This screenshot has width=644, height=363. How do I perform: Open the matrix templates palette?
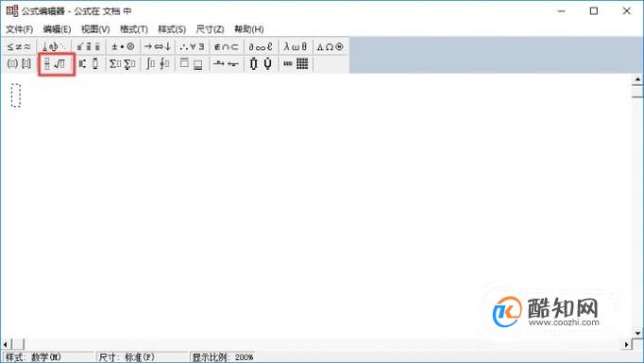click(296, 64)
